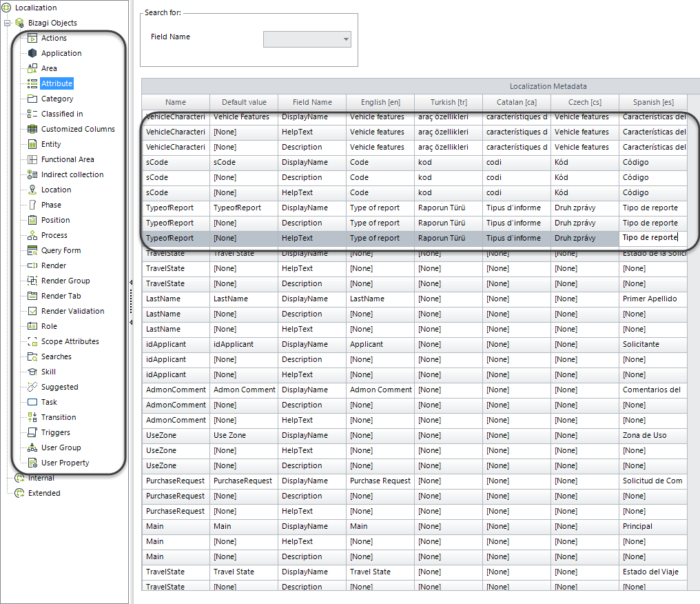Select the Internal tree node
The height and width of the screenshot is (604, 700).
point(41,479)
